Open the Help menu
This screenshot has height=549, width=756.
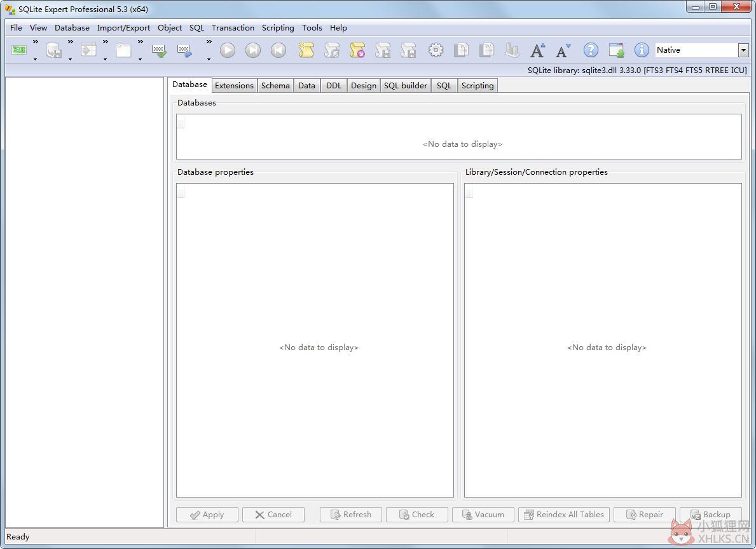coord(338,28)
